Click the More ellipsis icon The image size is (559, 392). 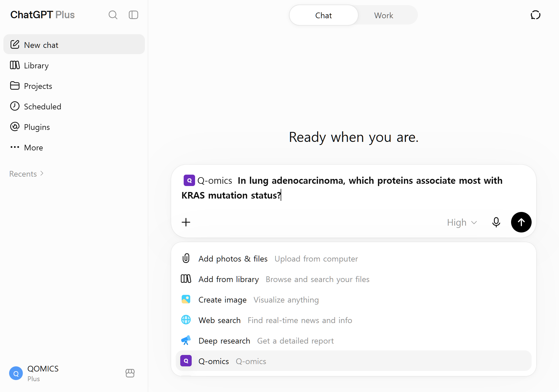tap(15, 147)
